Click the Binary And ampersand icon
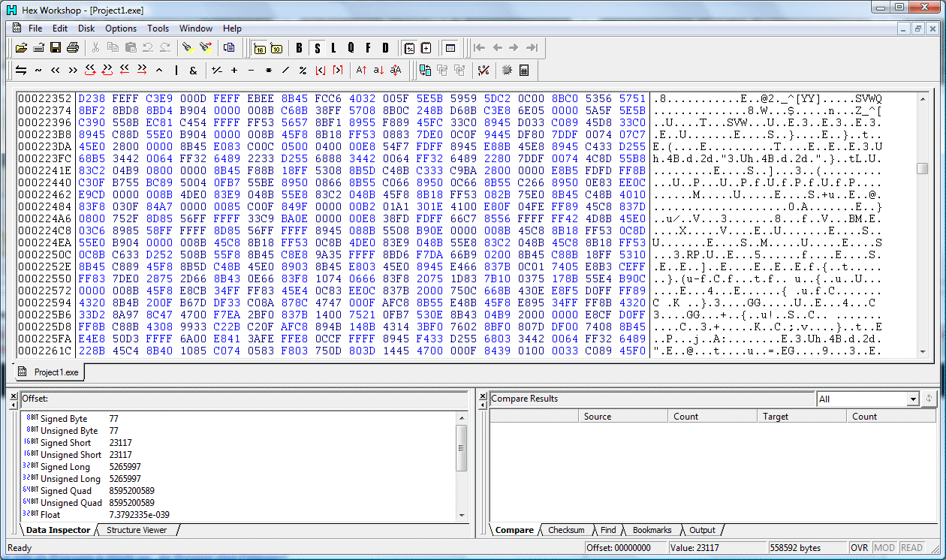946x560 pixels. 194,70
